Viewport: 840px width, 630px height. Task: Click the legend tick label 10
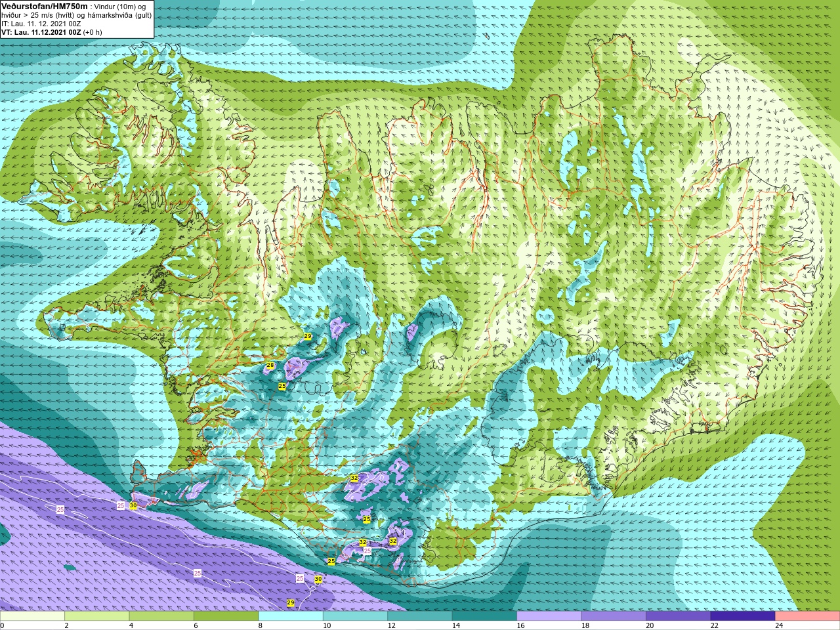pyautogui.click(x=326, y=625)
